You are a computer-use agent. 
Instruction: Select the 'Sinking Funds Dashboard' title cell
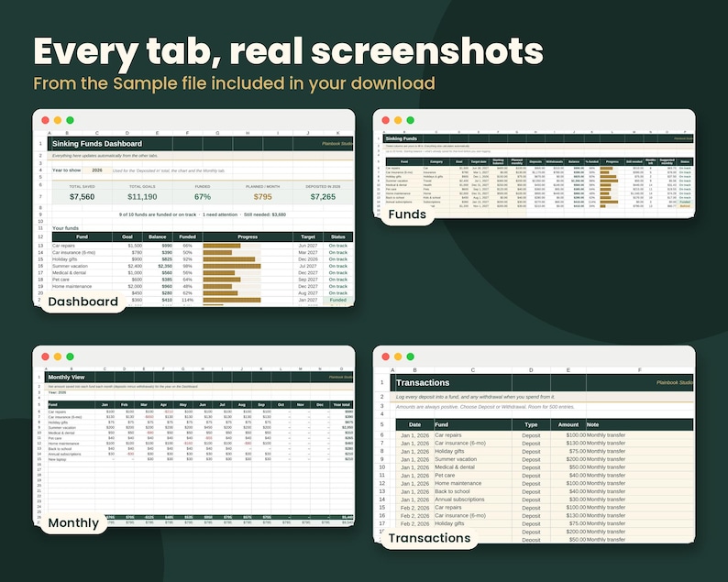(x=97, y=144)
